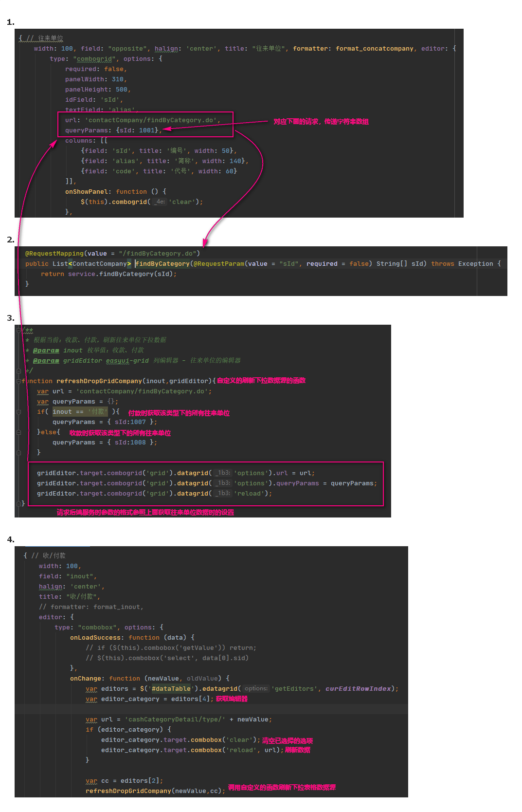Viewport: 522px width, 812px height.
Task: Click the type: "combobox" string
Action: [x=97, y=627]
